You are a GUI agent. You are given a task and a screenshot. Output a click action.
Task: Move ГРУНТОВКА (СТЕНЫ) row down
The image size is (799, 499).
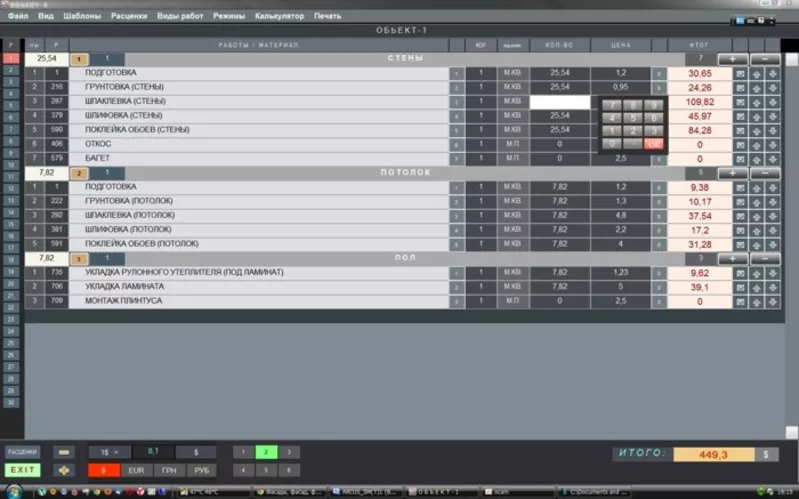pos(773,88)
